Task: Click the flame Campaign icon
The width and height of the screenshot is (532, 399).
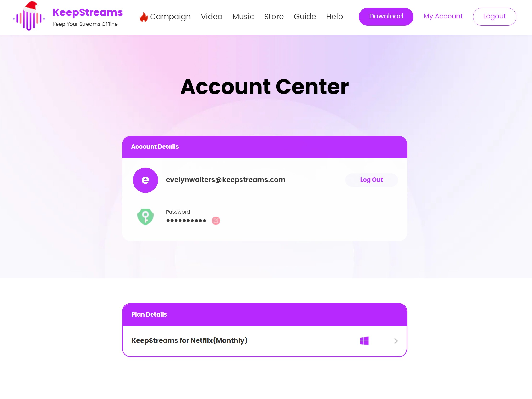Action: pos(143,17)
